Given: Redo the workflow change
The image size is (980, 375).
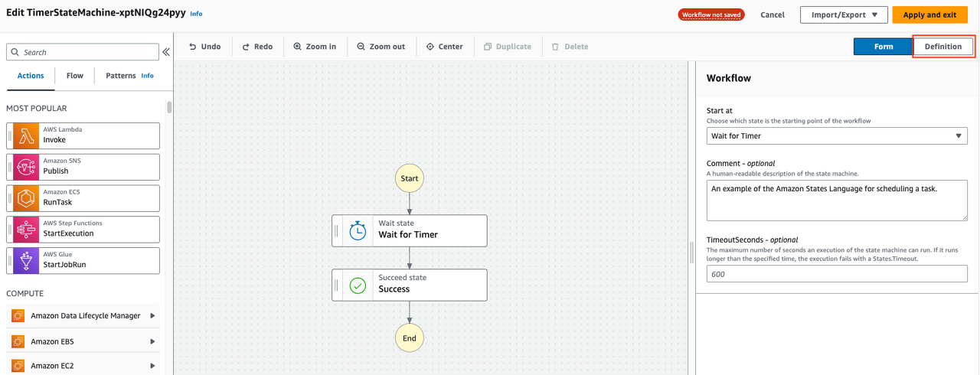Looking at the screenshot, I should tap(257, 47).
